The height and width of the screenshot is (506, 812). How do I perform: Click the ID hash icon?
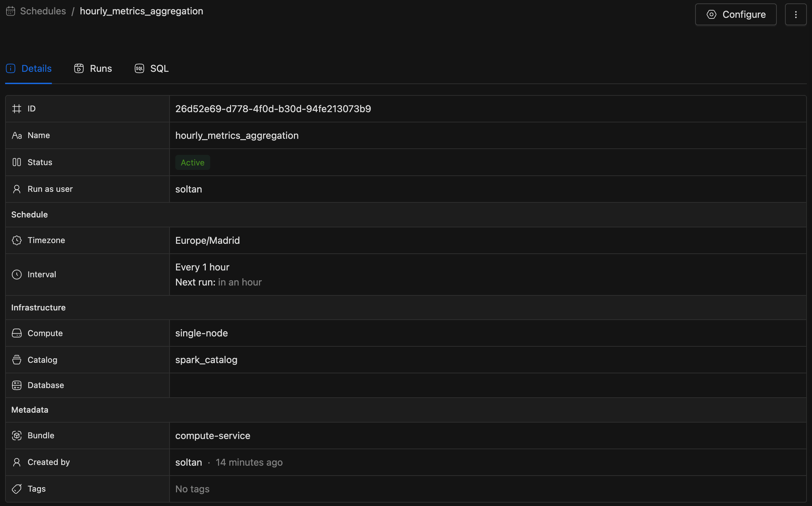coord(17,109)
